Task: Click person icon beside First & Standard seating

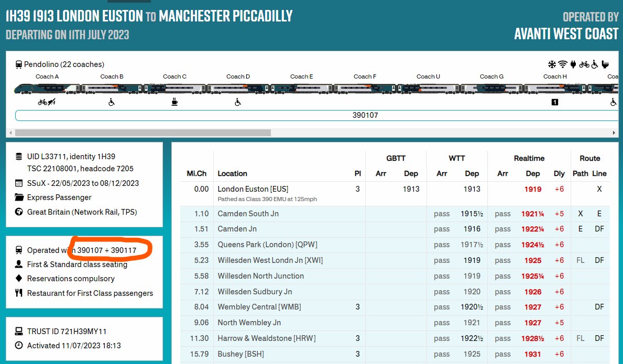Action: [19, 264]
